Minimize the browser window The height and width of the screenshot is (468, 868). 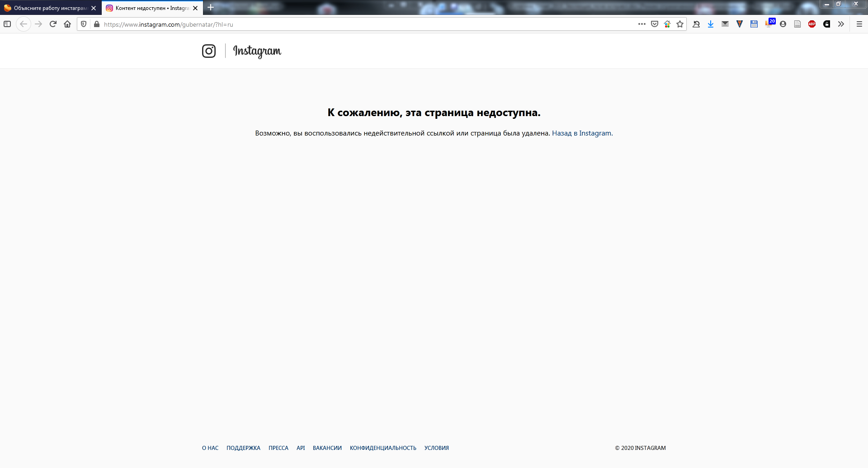point(826,4)
